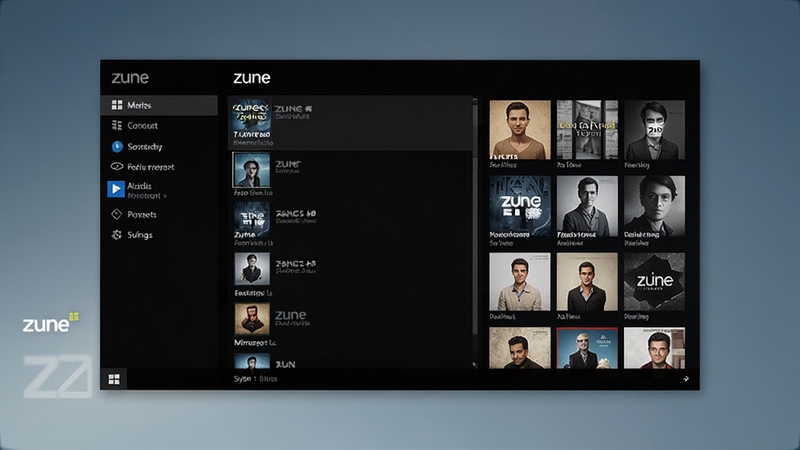Viewport: 800px width, 450px height.
Task: Select the highlighted first list row titled ZUNE
Action: 350,123
